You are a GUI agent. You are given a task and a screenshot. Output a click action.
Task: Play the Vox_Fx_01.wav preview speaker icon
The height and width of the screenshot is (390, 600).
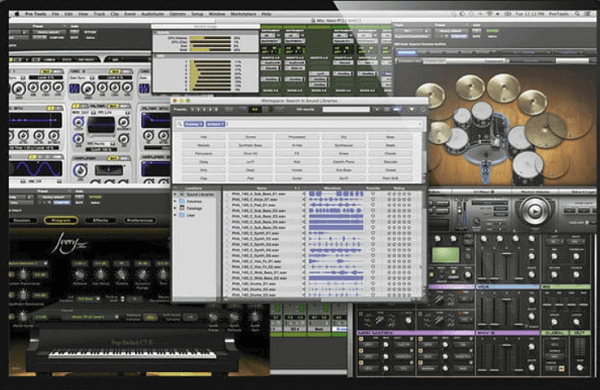pyautogui.click(x=305, y=261)
